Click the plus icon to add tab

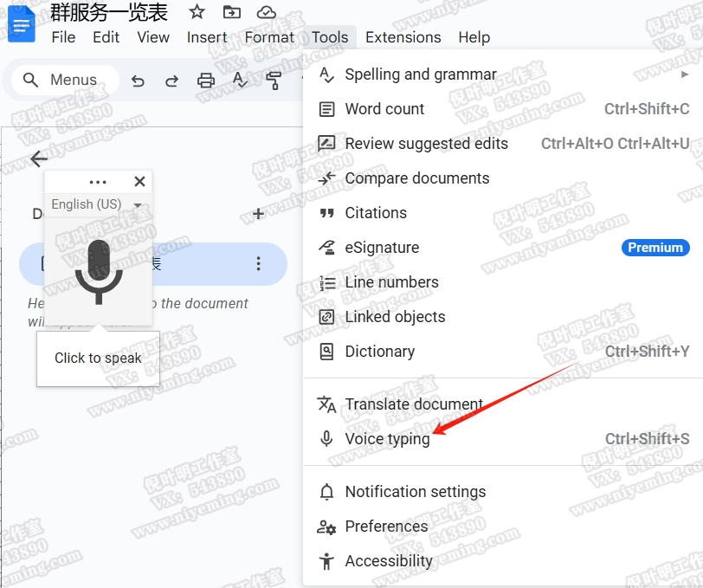(258, 214)
